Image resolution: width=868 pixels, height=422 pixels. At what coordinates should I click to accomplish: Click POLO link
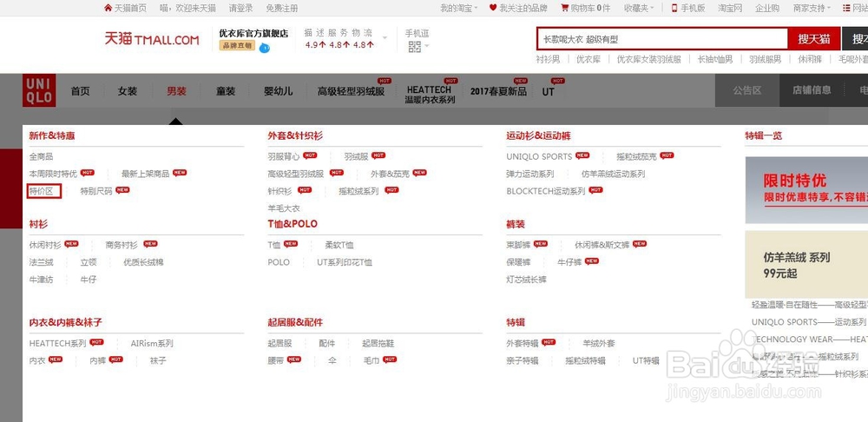[x=279, y=262]
